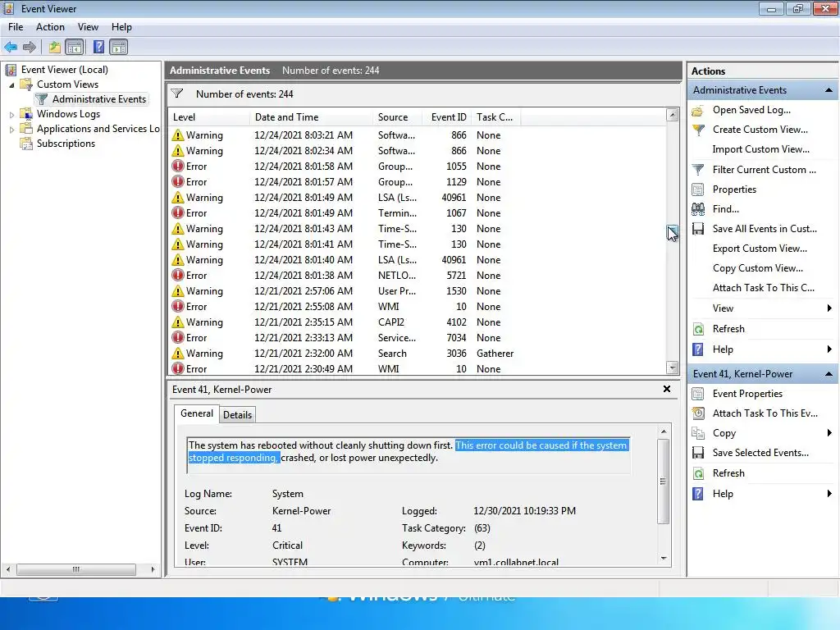The width and height of the screenshot is (840, 630).
Task: Open the File menu
Action: [16, 27]
